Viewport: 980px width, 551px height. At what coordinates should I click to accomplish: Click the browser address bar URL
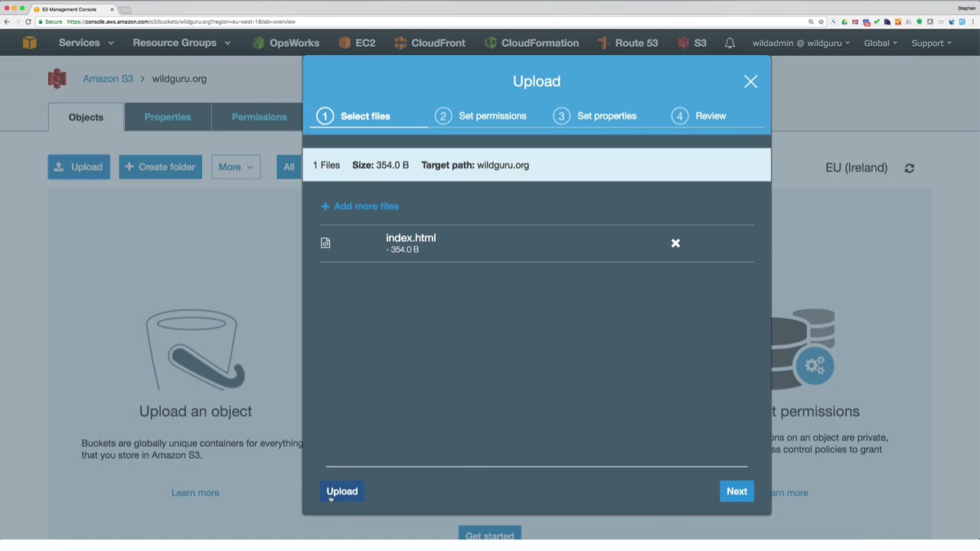tap(181, 21)
